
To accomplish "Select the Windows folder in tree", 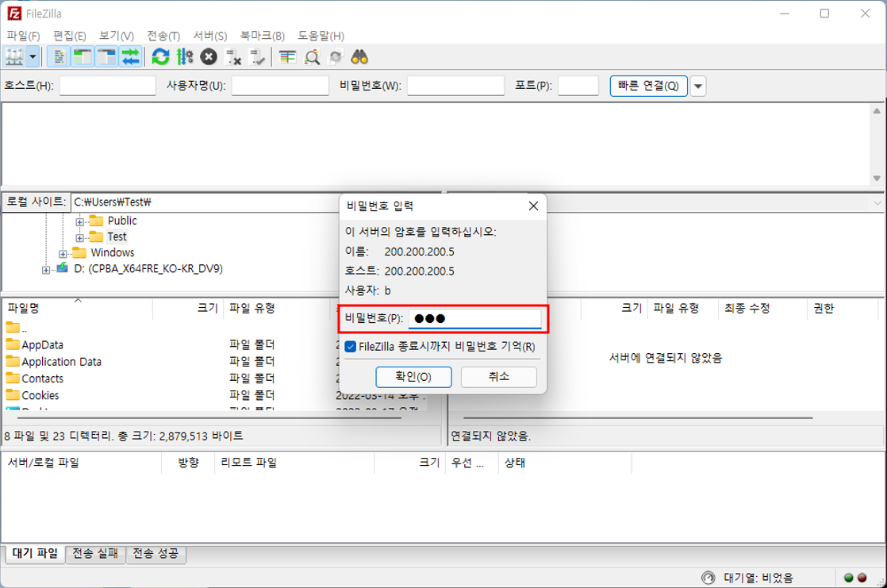I will (113, 252).
